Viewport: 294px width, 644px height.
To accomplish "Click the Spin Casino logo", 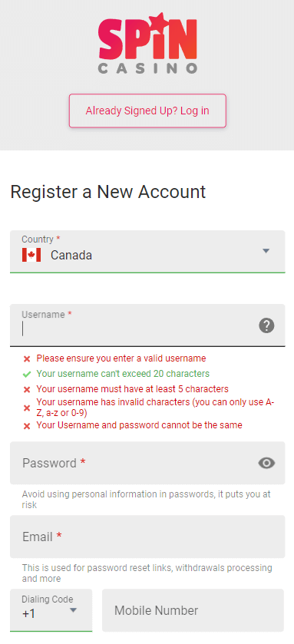I will click(x=147, y=43).
